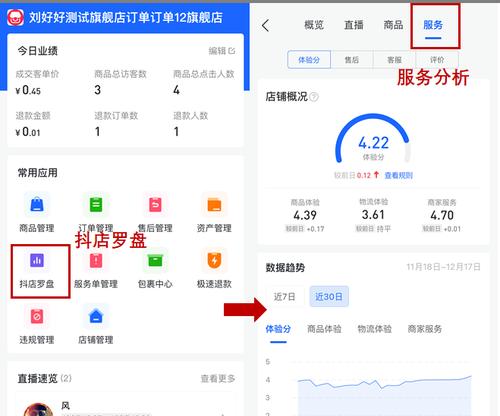This screenshot has height=416, width=500.
Task: Open 极速退款 shield icon
Action: point(214,260)
